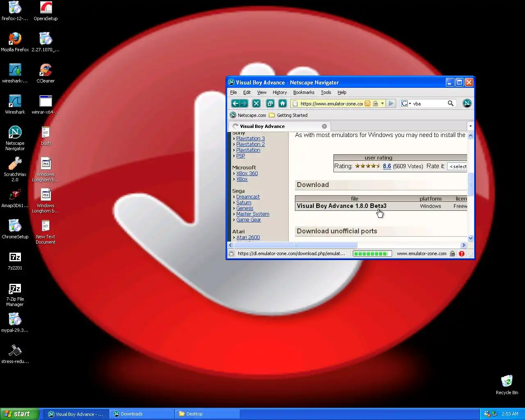The image size is (525, 420).
Task: Click the status bar lock icon
Action: [x=452, y=253]
